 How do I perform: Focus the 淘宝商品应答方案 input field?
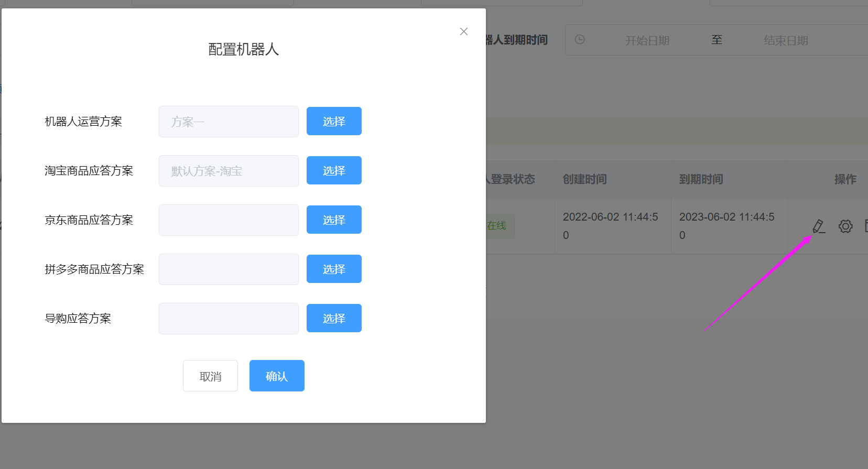coord(229,171)
